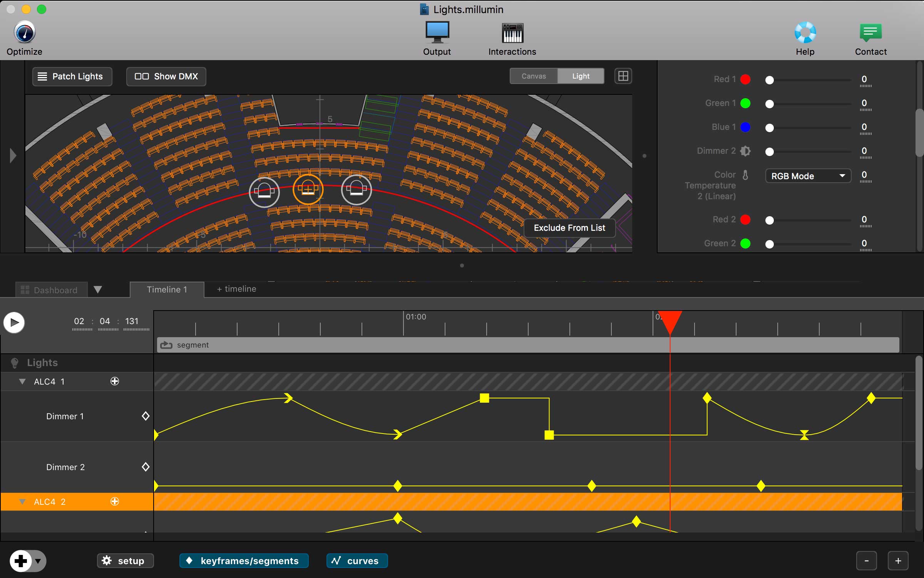924x578 pixels.
Task: Click the Show DMX button
Action: click(x=166, y=76)
